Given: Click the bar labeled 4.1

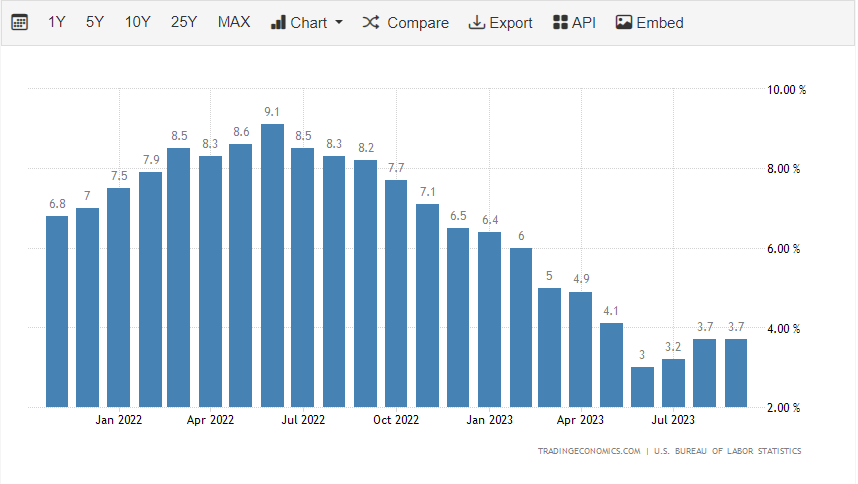Looking at the screenshot, I should click(612, 365).
